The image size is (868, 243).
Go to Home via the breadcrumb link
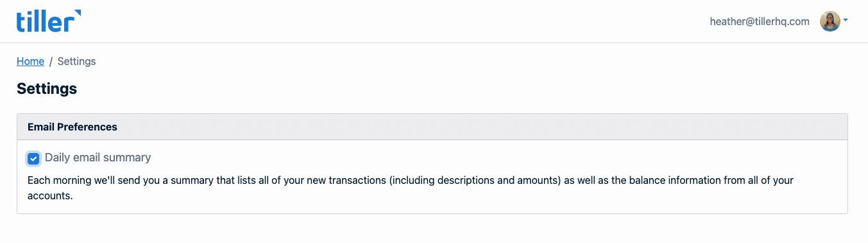point(30,61)
